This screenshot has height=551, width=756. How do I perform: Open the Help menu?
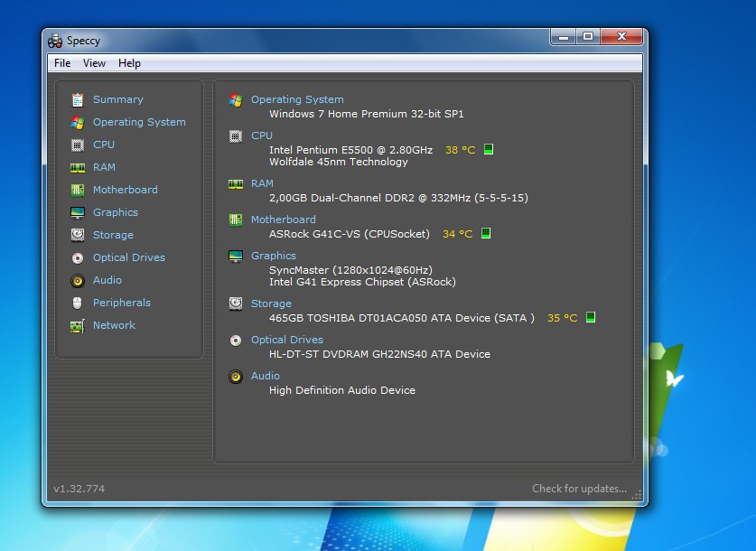129,63
